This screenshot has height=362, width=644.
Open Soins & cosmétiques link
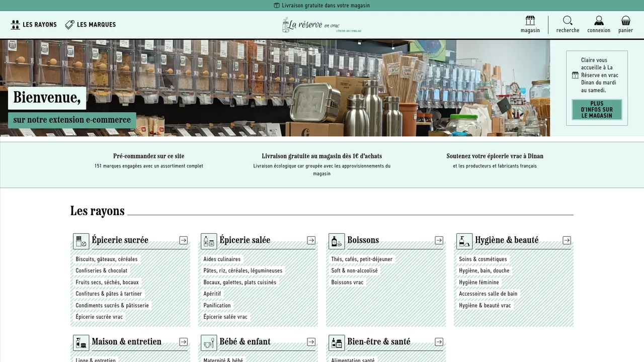(x=483, y=259)
